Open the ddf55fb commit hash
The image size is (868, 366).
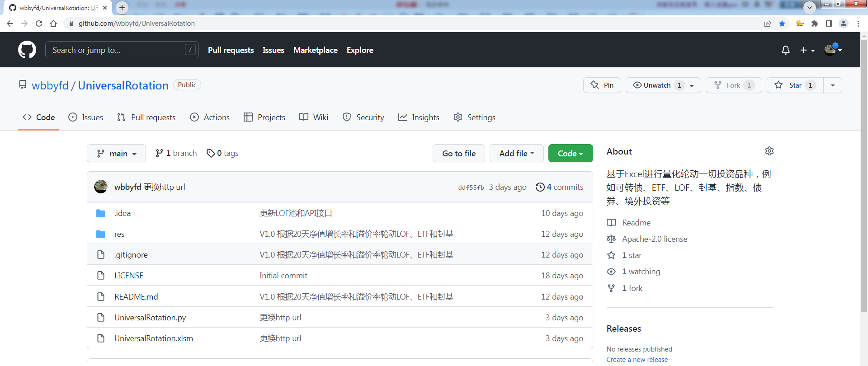point(471,188)
